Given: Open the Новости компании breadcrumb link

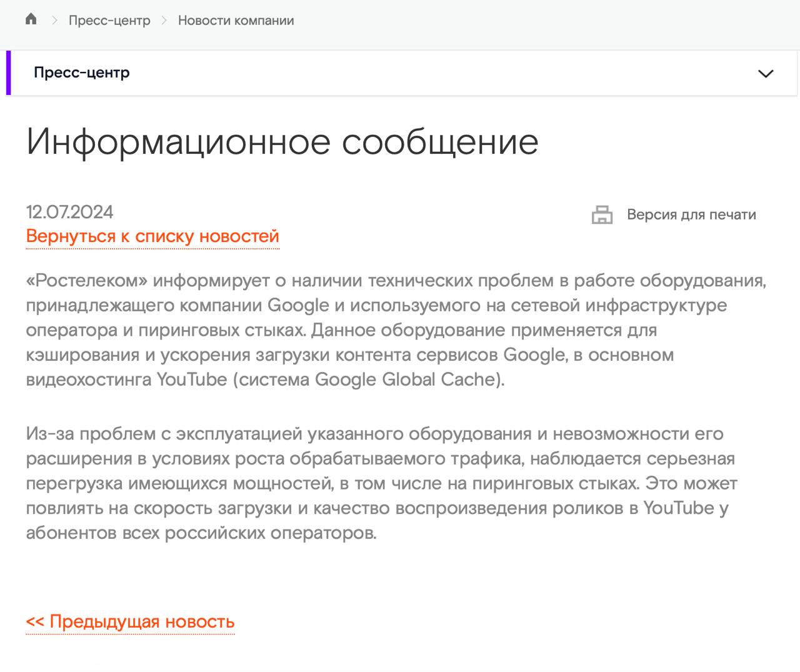Looking at the screenshot, I should [236, 21].
